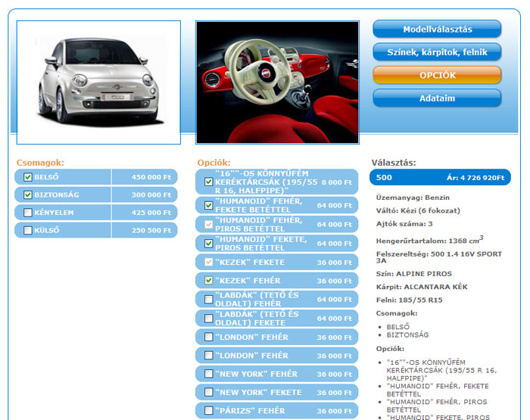Click BELSŐ in the summary package list

397,327
